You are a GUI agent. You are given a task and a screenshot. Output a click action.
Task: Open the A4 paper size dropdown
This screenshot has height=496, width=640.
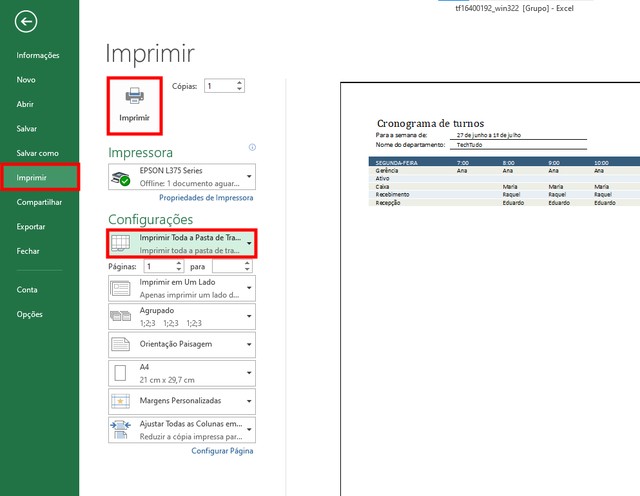point(182,373)
